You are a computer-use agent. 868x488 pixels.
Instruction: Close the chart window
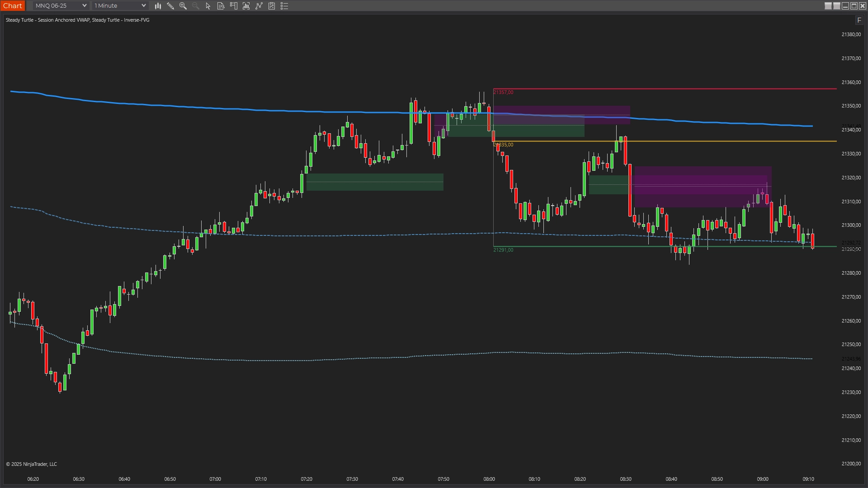pos(863,6)
